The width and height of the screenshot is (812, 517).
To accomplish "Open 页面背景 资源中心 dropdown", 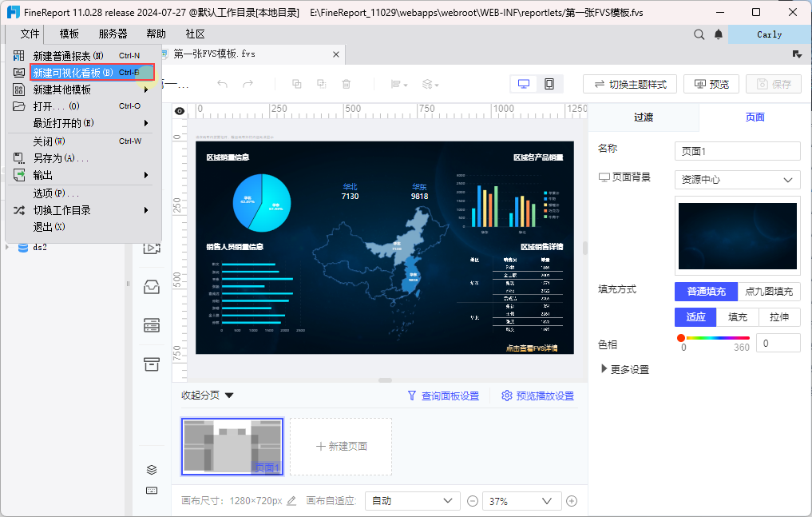I will point(738,180).
